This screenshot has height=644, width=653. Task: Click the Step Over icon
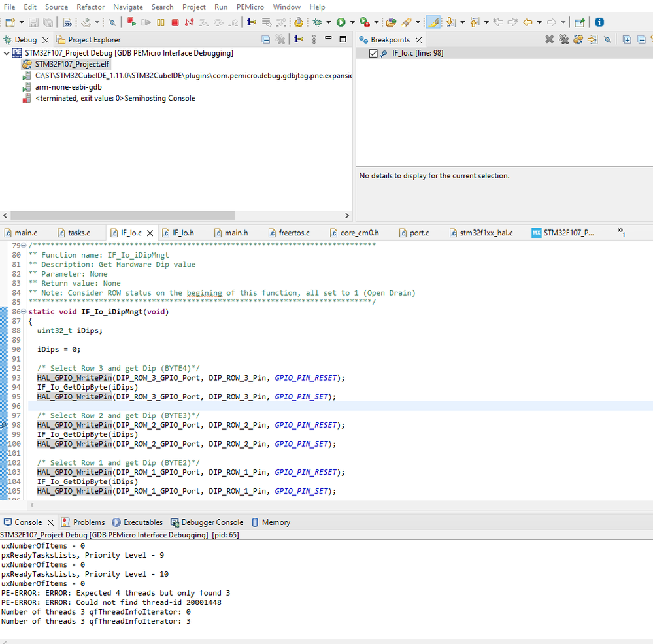(218, 22)
